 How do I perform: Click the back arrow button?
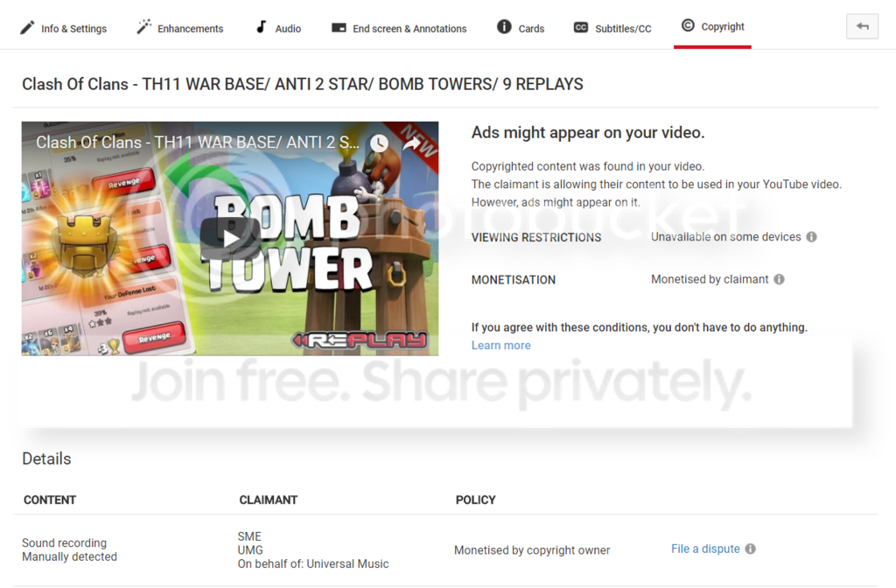pos(862,27)
